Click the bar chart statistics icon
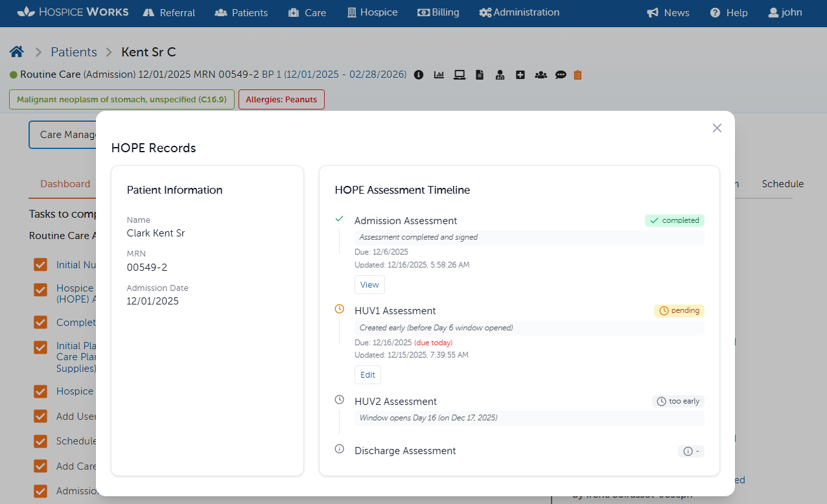Screen dimensions: 827x504 click(x=439, y=74)
